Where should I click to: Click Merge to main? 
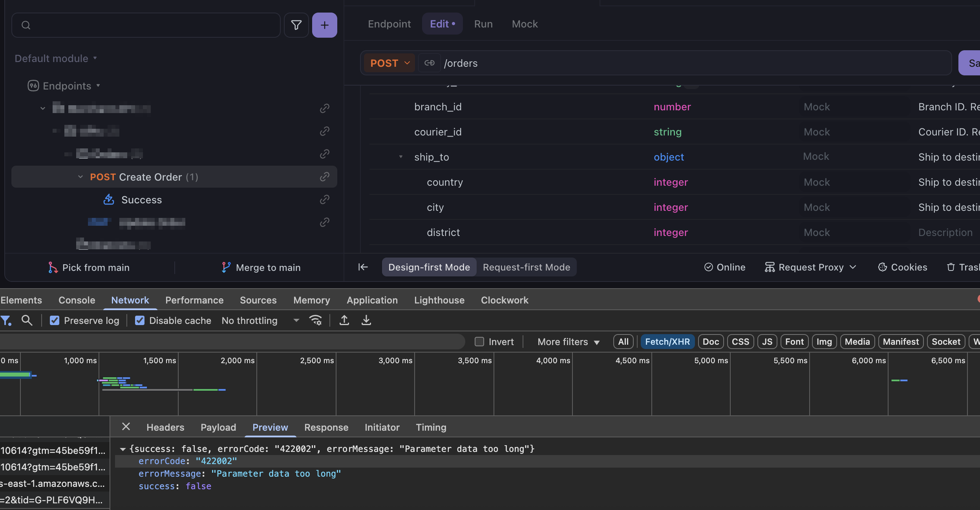[261, 268]
